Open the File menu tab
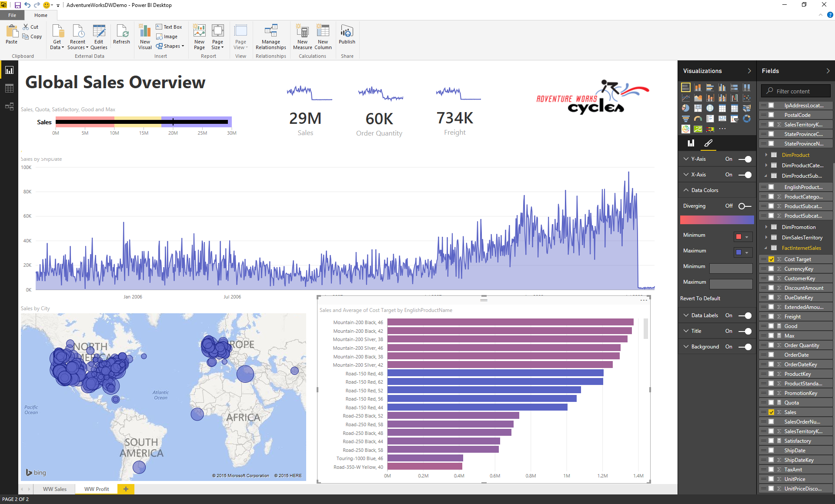835x504 pixels. (12, 15)
